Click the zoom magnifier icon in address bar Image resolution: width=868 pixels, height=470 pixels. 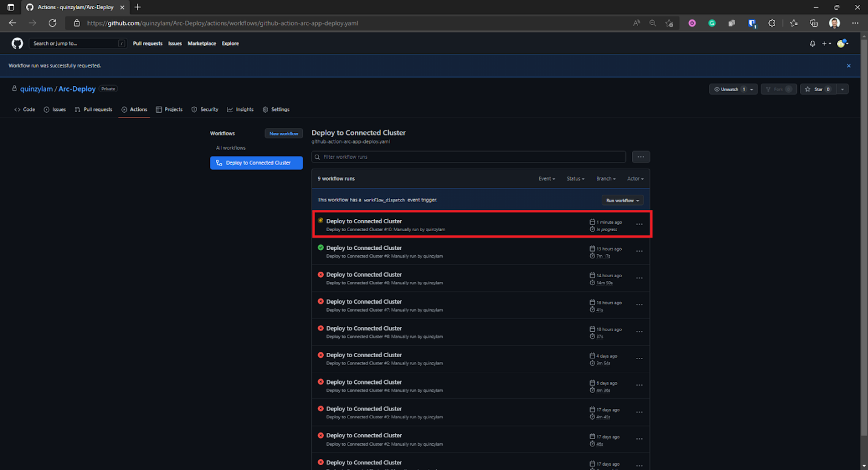(653, 23)
